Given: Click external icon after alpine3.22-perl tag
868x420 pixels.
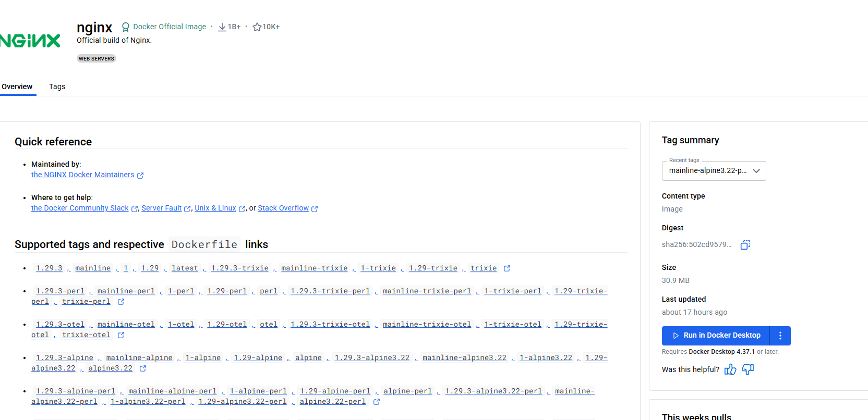Looking at the screenshot, I should point(377,402).
